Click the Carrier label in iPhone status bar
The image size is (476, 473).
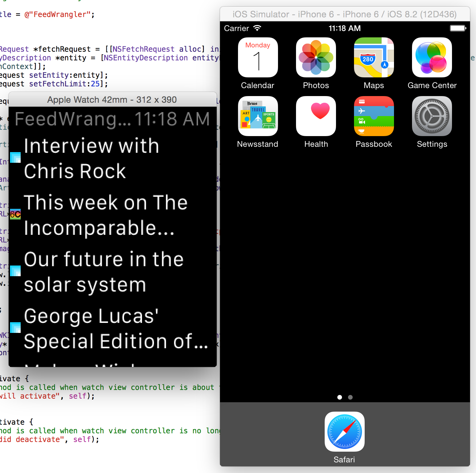pos(236,28)
